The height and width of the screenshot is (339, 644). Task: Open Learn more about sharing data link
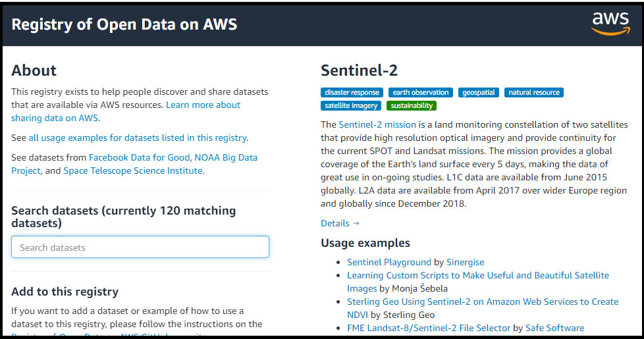click(x=203, y=105)
